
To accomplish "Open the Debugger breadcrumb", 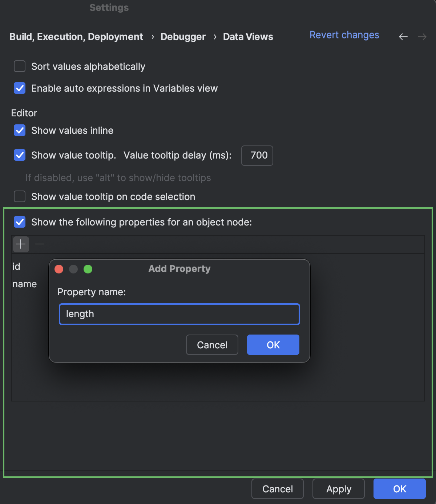I will 183,37.
